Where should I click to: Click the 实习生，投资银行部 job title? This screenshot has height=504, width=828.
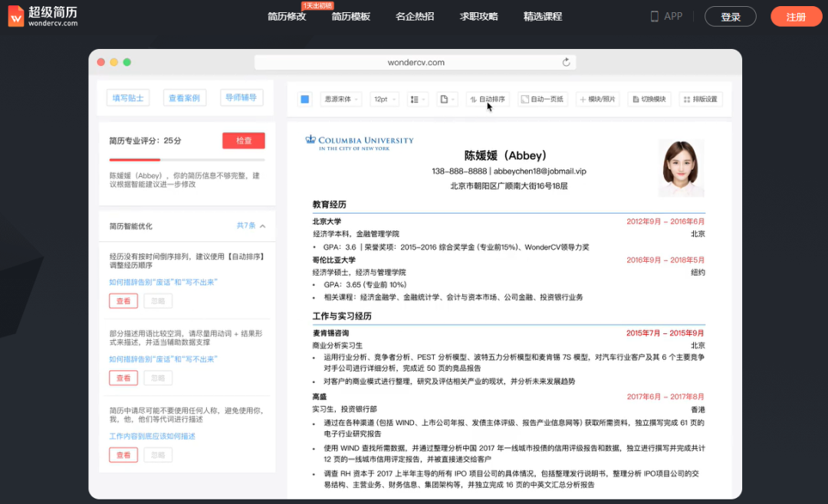pyautogui.click(x=345, y=409)
